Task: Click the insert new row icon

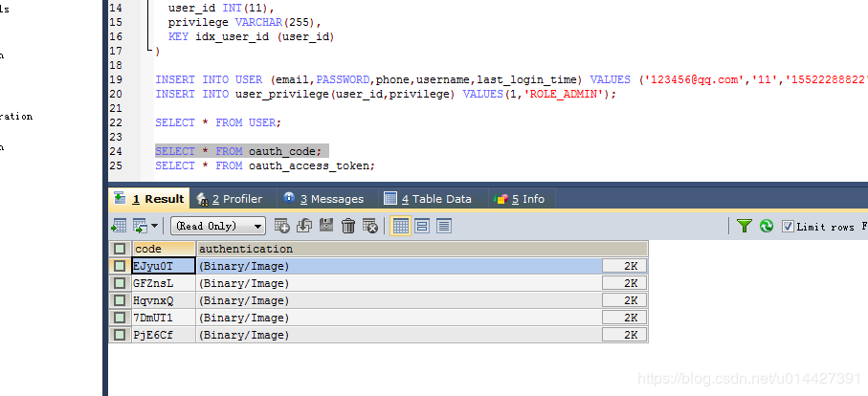Action: [281, 226]
